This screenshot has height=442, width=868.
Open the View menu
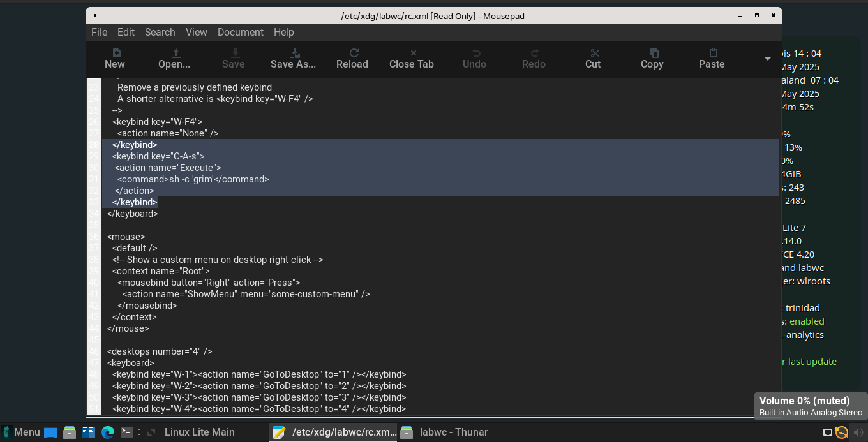[197, 32]
